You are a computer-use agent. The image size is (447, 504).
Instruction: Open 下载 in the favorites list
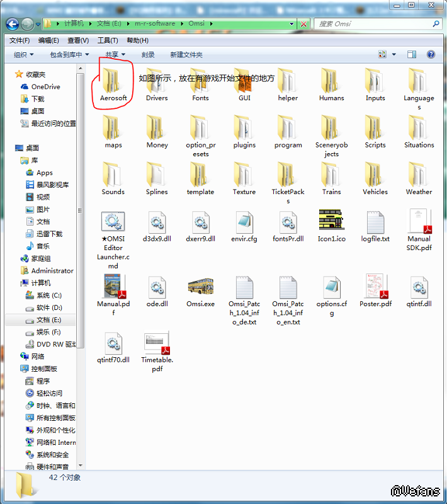(32, 99)
